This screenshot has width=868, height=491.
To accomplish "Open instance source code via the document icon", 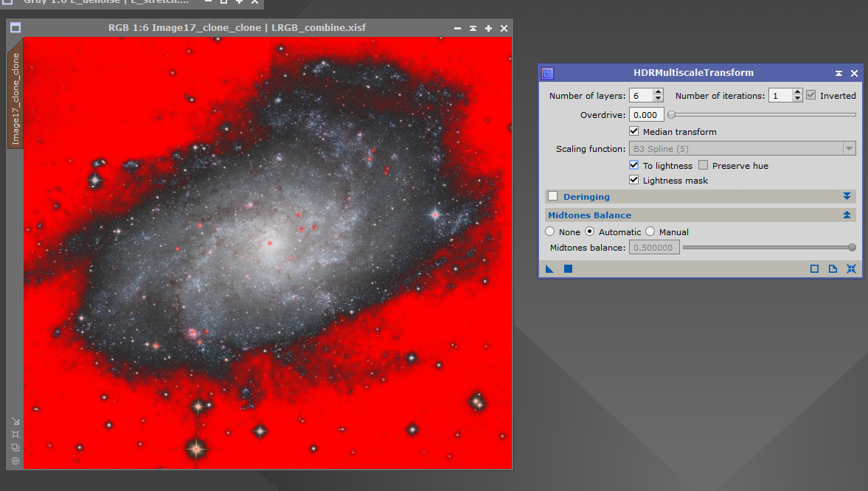I will click(833, 268).
